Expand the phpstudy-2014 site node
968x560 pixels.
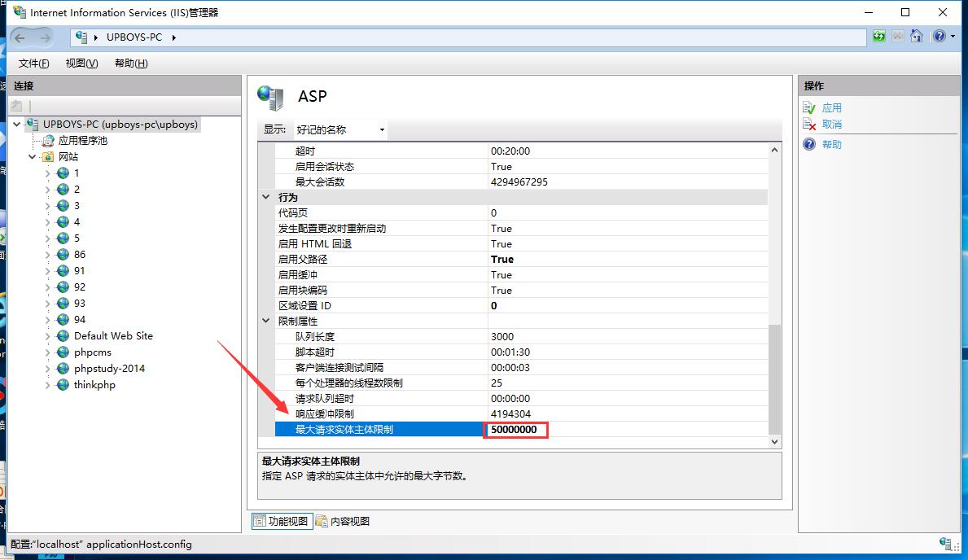tap(47, 369)
